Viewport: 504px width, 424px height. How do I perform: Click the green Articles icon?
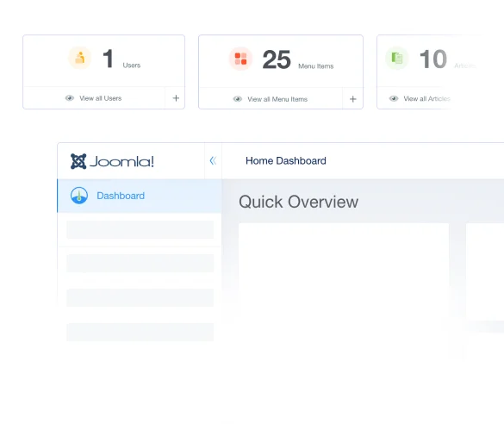point(397,59)
